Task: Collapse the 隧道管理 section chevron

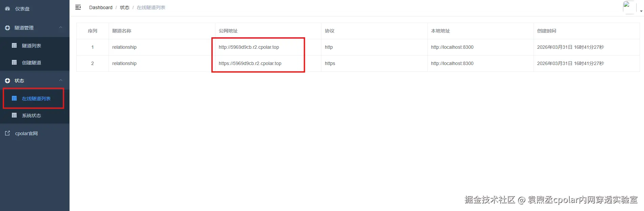Action: tap(61, 27)
